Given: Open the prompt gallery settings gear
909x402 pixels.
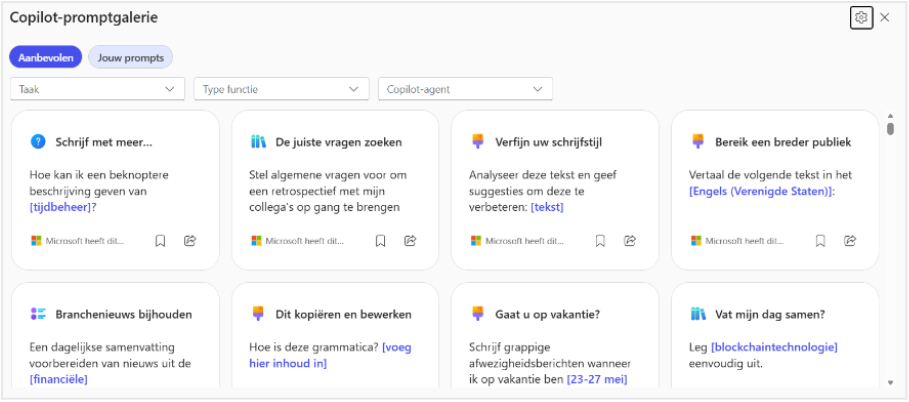Looking at the screenshot, I should point(860,18).
